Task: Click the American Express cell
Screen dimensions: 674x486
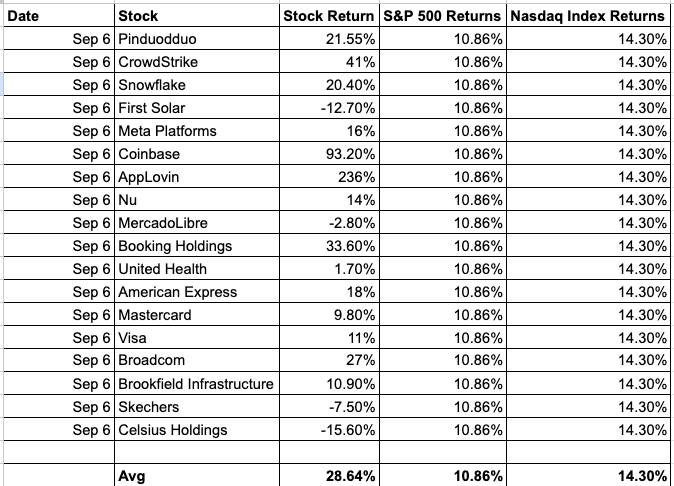Action: (197, 292)
